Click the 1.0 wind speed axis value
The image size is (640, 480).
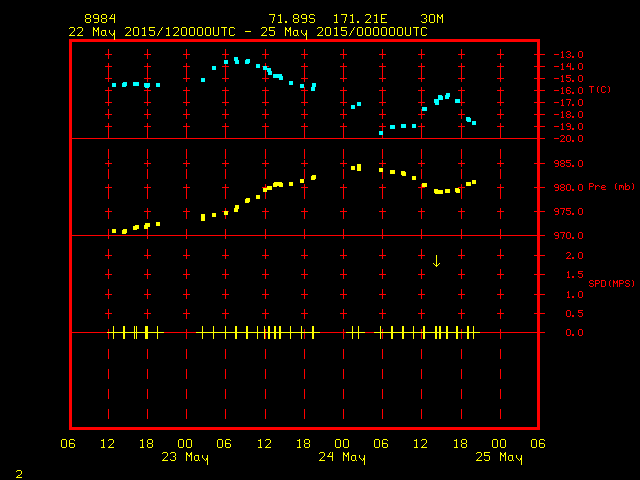coord(574,295)
